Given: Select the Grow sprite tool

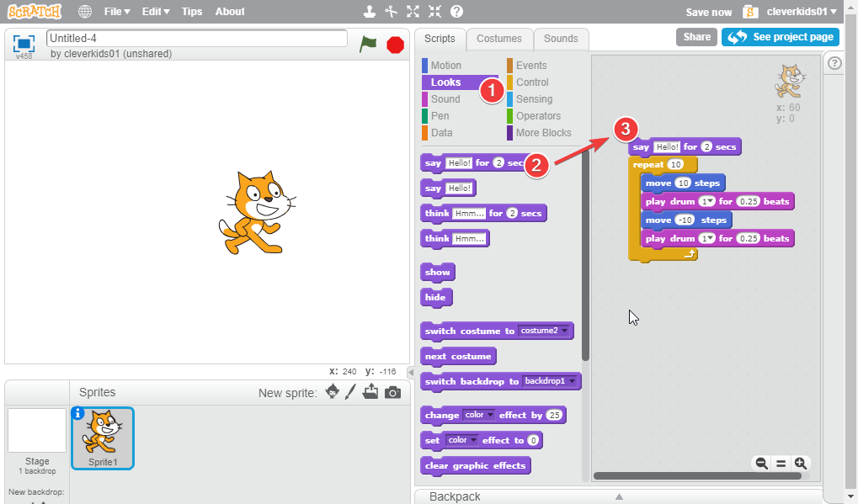Looking at the screenshot, I should (x=413, y=12).
